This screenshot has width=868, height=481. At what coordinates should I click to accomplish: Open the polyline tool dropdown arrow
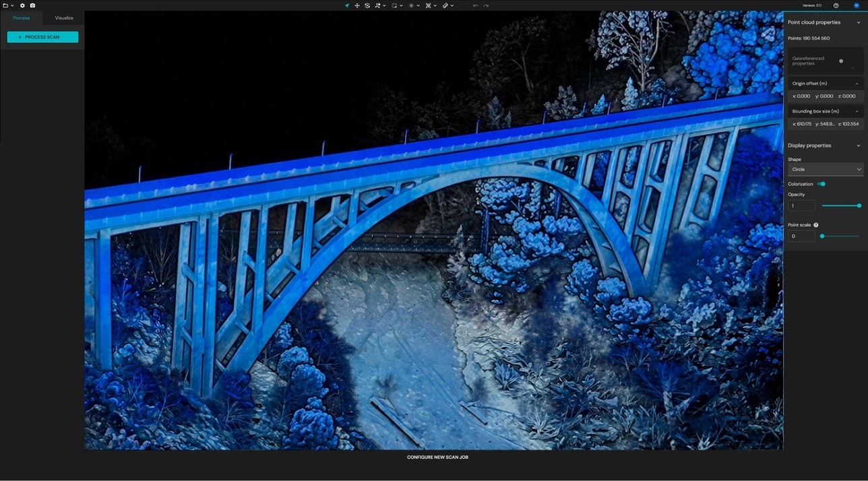tap(384, 5)
